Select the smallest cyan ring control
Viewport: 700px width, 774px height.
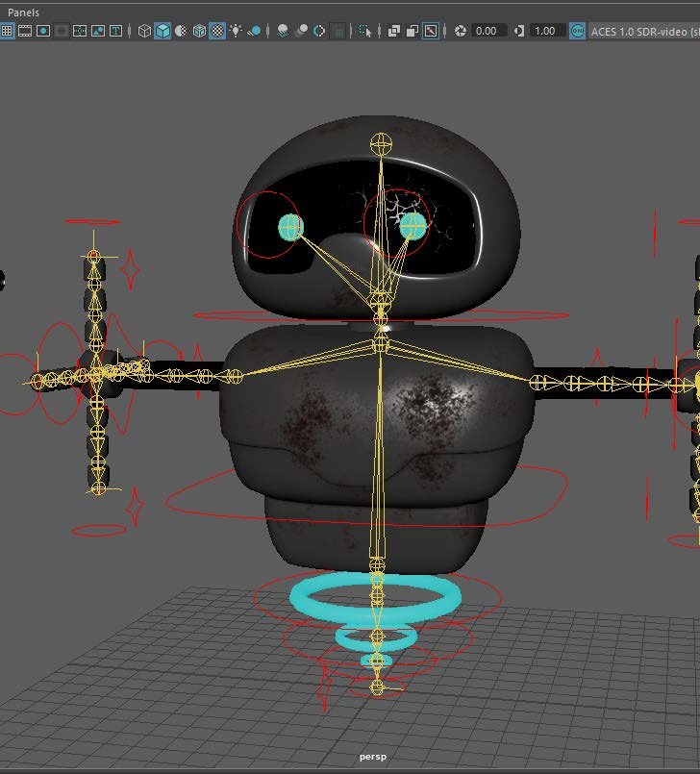(x=376, y=661)
